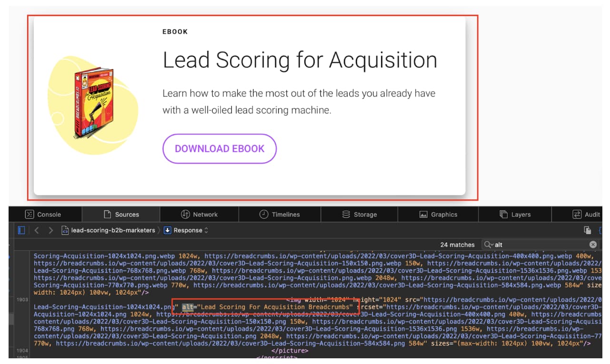The image size is (610, 364).
Task: Open the Timelines tab
Action: point(280,214)
